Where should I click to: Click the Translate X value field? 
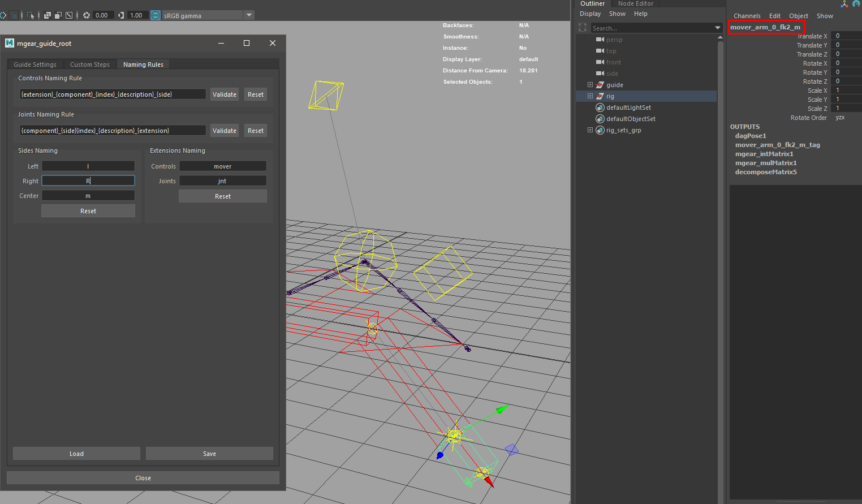846,36
